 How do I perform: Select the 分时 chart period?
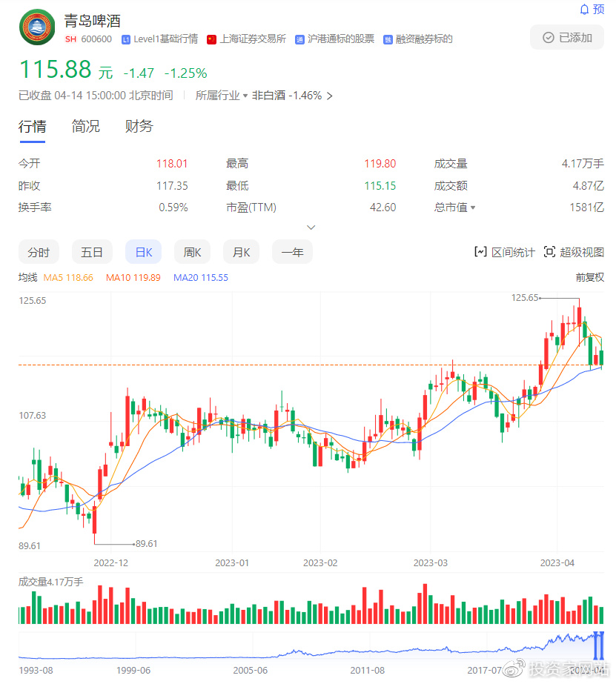[x=39, y=252]
